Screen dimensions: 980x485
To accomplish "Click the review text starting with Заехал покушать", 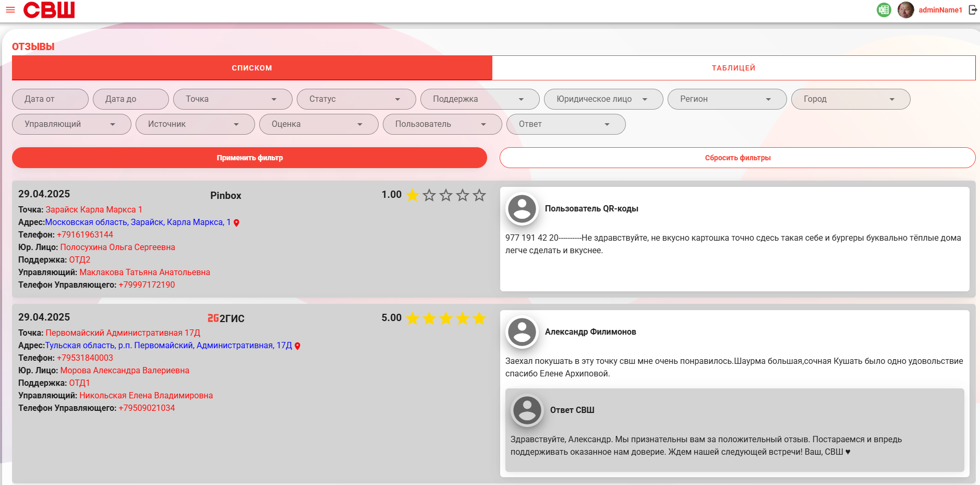I will point(734,368).
